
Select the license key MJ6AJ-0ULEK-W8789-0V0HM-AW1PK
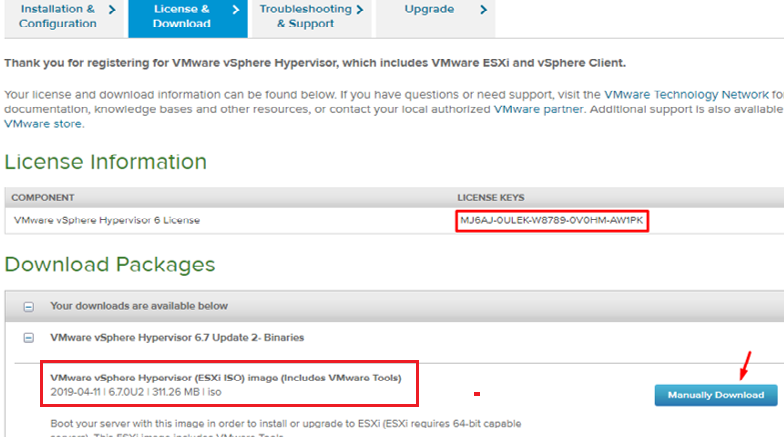click(x=552, y=220)
